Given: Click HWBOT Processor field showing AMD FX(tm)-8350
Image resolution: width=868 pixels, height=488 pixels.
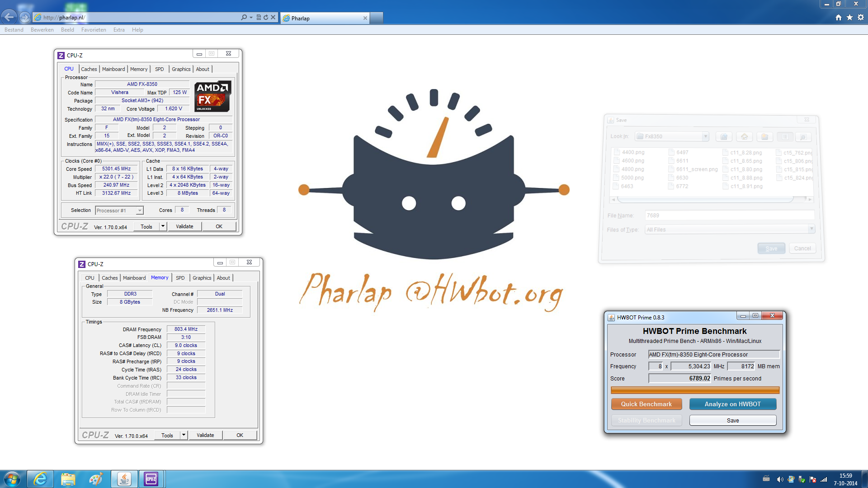Looking at the screenshot, I should coord(714,355).
